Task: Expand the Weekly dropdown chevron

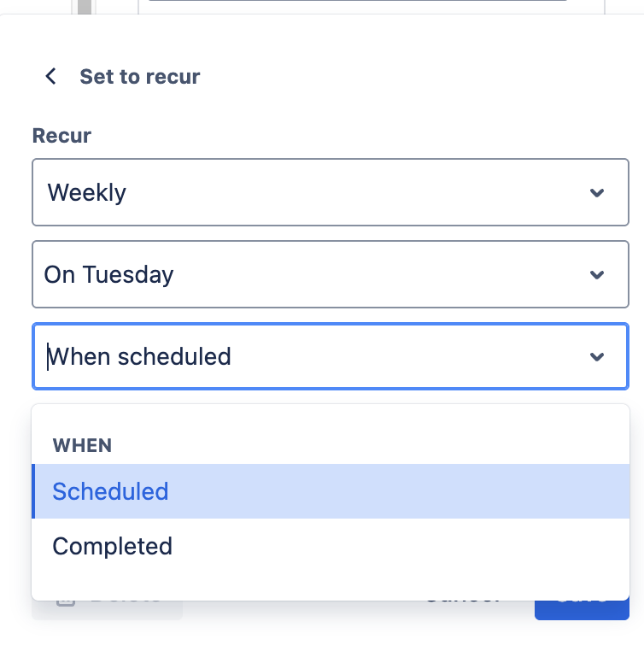Action: tap(597, 193)
